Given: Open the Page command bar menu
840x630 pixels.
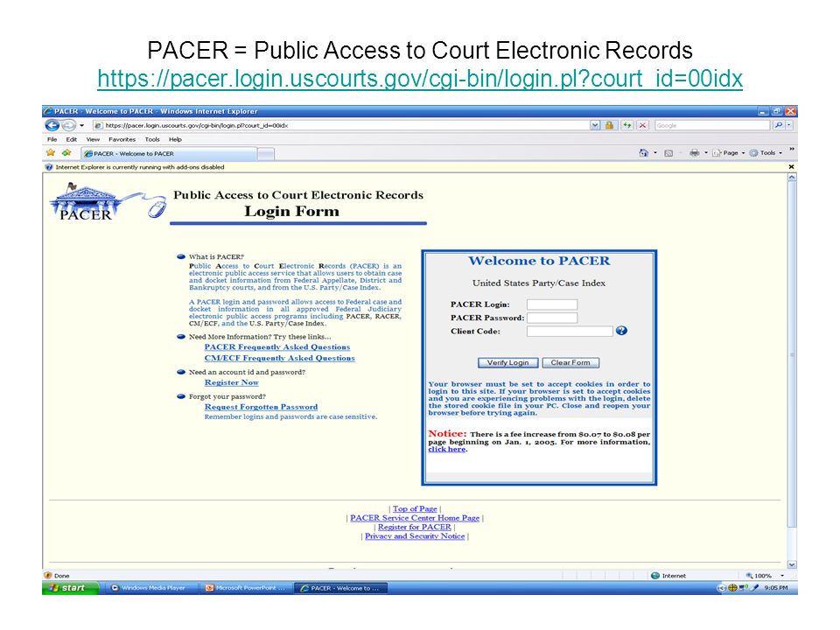Looking at the screenshot, I should coord(729,152).
